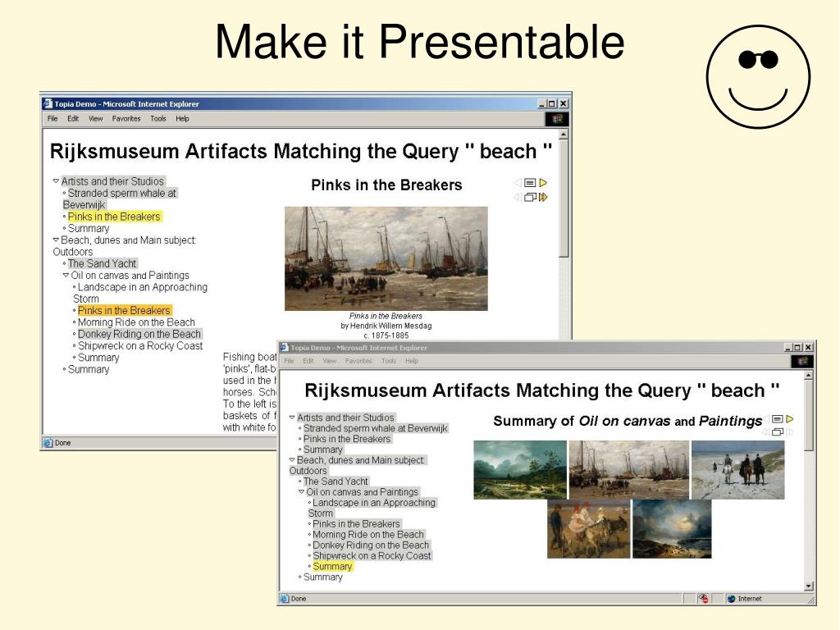Click the Windows logo throbber in back window
This screenshot has width=840, height=630.
coord(557,119)
